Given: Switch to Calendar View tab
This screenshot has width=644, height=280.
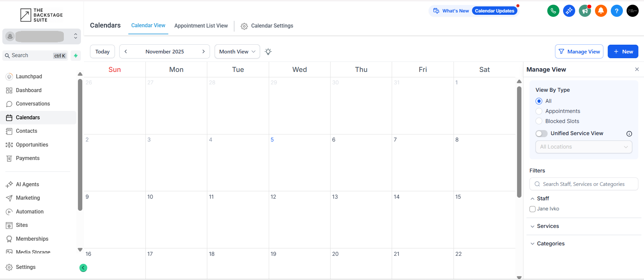Looking at the screenshot, I should pos(148,26).
